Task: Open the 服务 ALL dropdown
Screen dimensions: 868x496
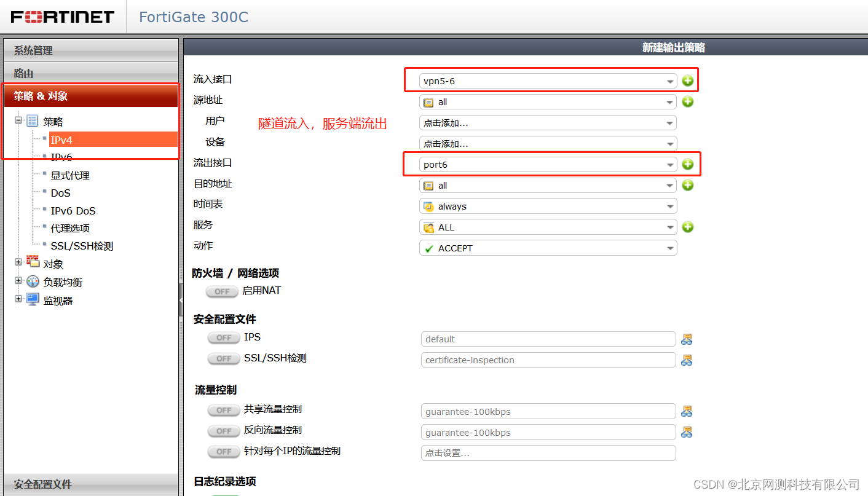Action: click(548, 227)
